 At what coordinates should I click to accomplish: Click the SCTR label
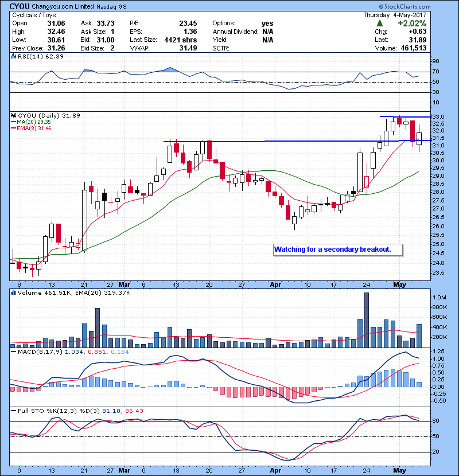click(221, 48)
